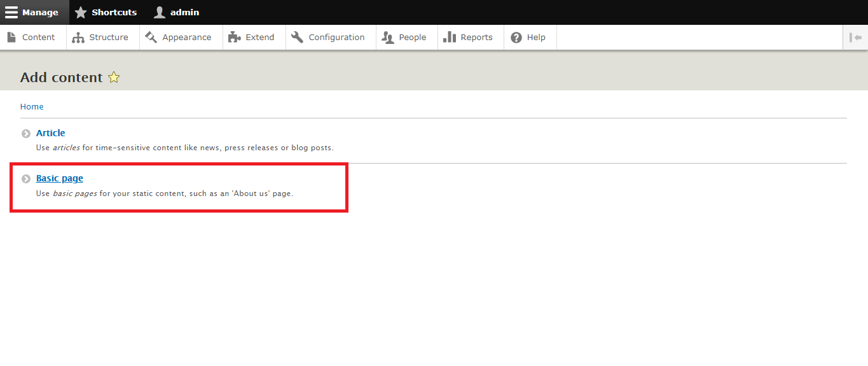Open the Content menu item
The image size is (868, 366).
38,38
